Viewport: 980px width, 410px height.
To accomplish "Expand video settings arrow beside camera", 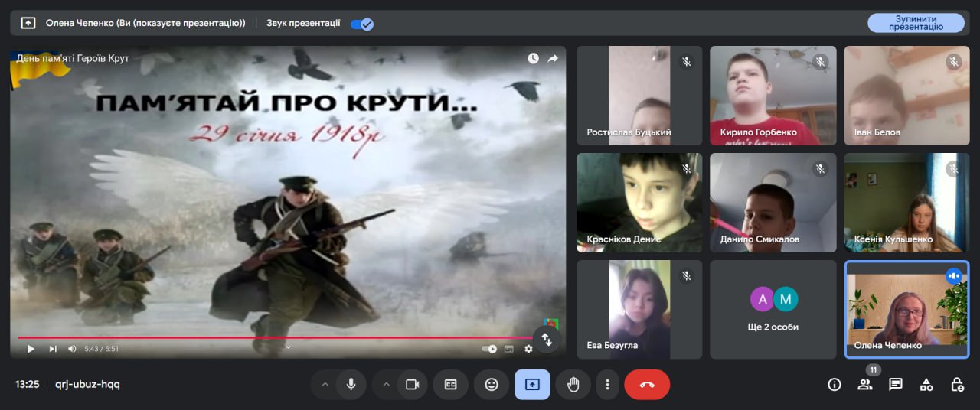I will tap(386, 385).
